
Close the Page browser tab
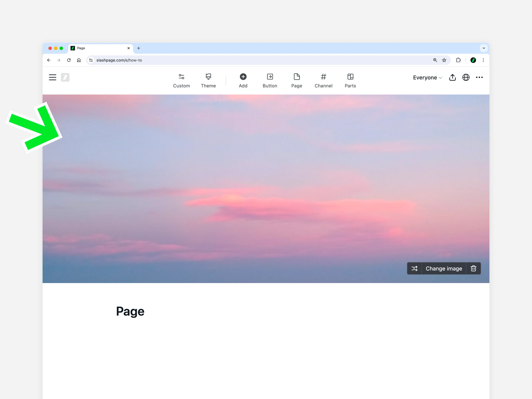point(129,48)
